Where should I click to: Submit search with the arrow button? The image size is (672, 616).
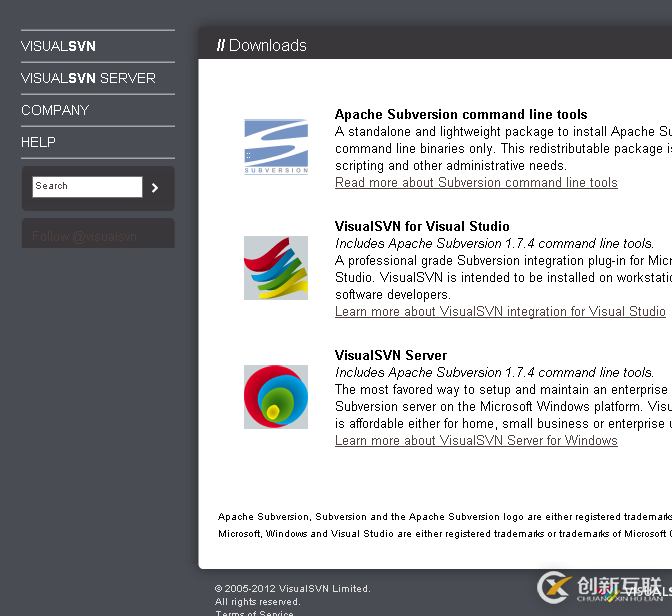(x=155, y=188)
